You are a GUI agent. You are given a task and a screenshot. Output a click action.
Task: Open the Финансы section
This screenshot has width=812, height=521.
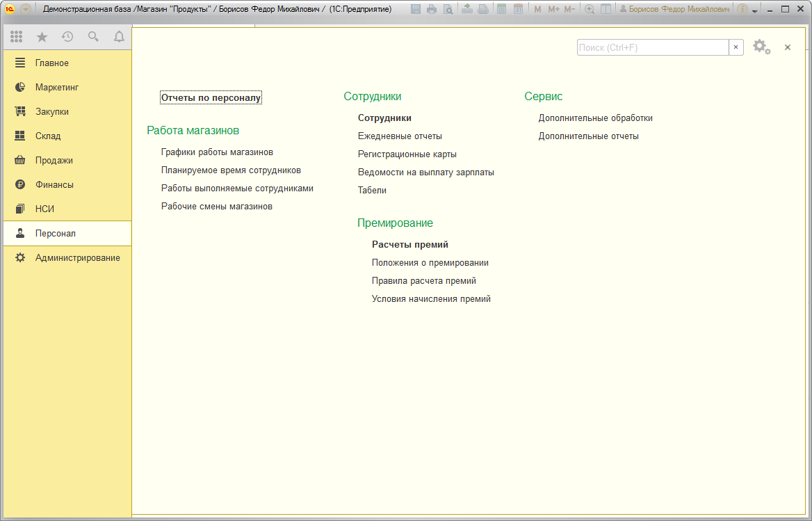pyautogui.click(x=67, y=184)
